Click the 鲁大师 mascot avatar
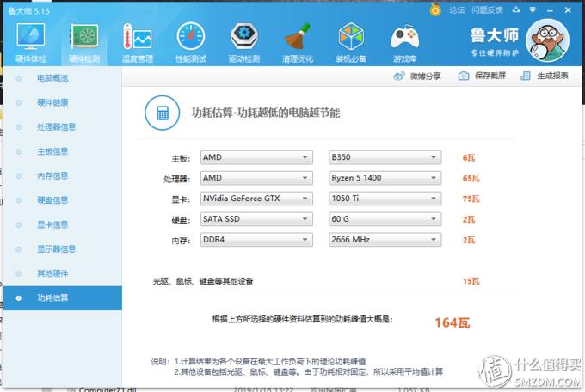The height and width of the screenshot is (392, 585). [x=548, y=40]
